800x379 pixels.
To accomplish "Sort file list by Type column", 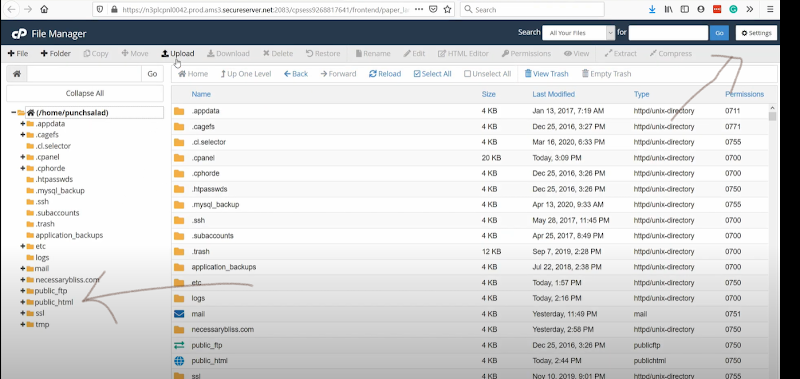I will point(641,94).
